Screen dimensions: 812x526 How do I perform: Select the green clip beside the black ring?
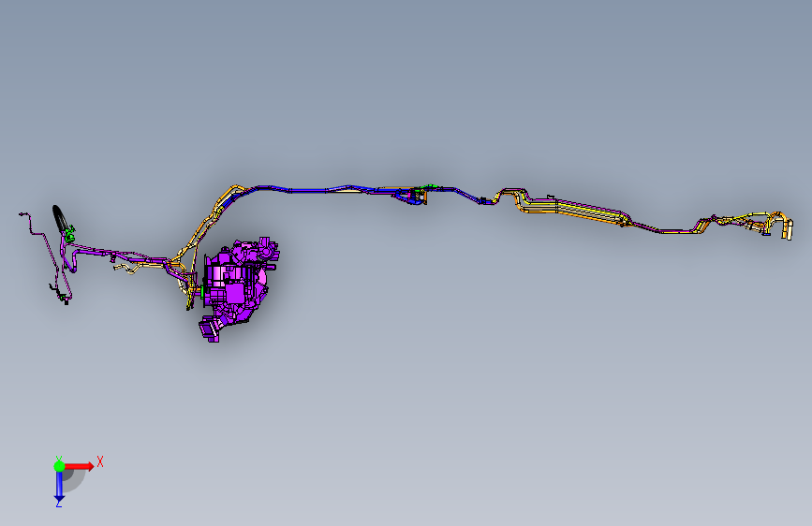pos(69,233)
